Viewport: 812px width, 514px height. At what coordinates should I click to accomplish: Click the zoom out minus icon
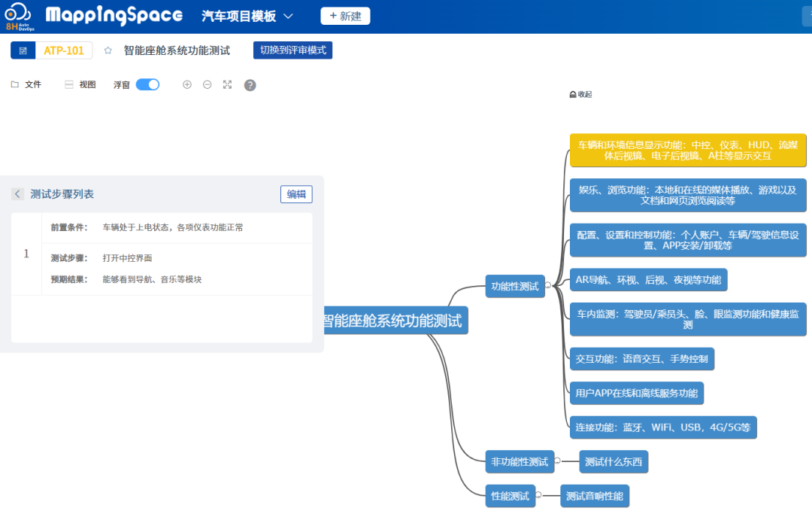pyautogui.click(x=207, y=85)
